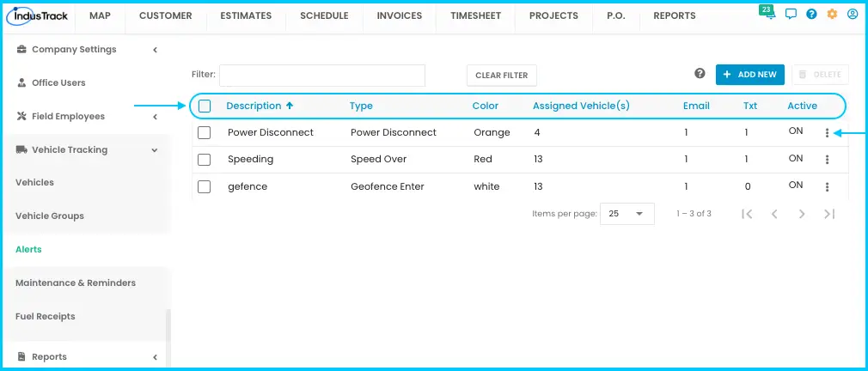Click the ADD NEW button
The width and height of the screenshot is (868, 371).
pos(750,74)
